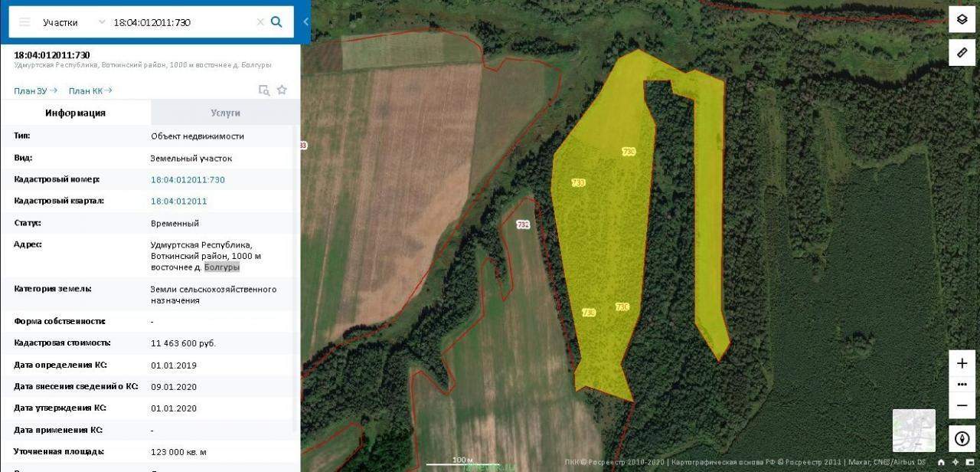
Task: Switch to the Услуги tab
Action: (x=226, y=113)
